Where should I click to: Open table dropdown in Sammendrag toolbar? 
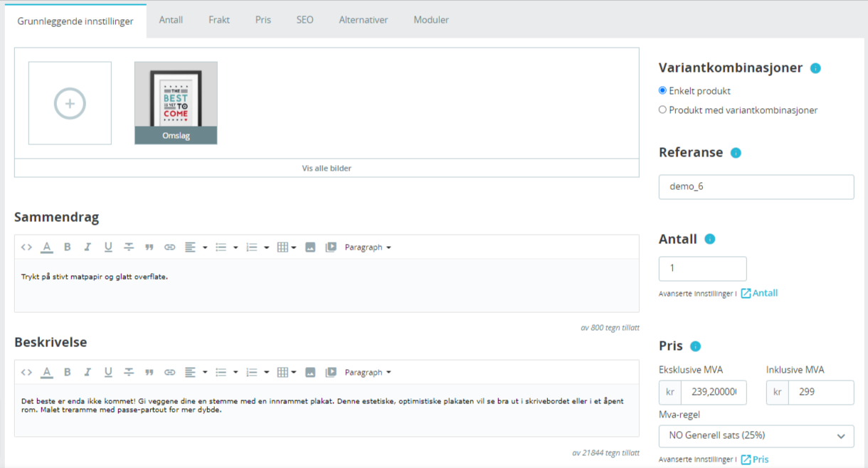[287, 248]
